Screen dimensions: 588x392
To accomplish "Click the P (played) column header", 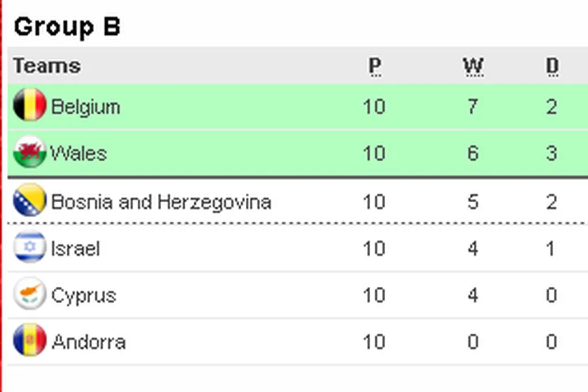I will coord(375,66).
